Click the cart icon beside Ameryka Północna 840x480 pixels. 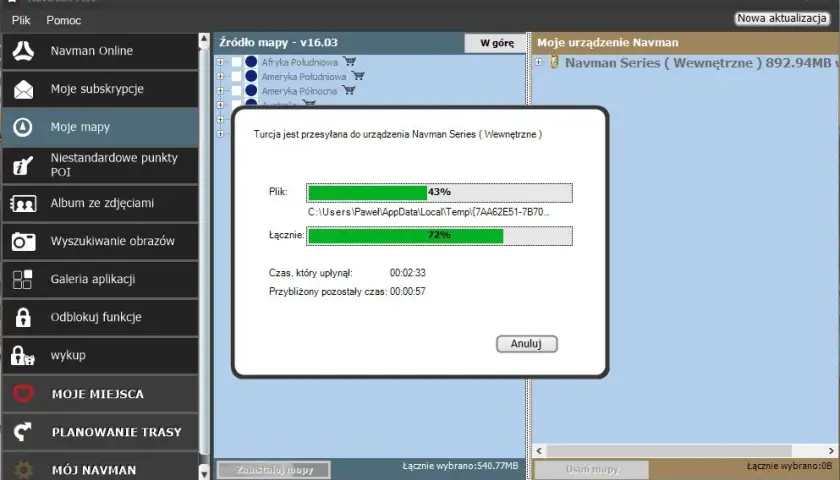(349, 91)
